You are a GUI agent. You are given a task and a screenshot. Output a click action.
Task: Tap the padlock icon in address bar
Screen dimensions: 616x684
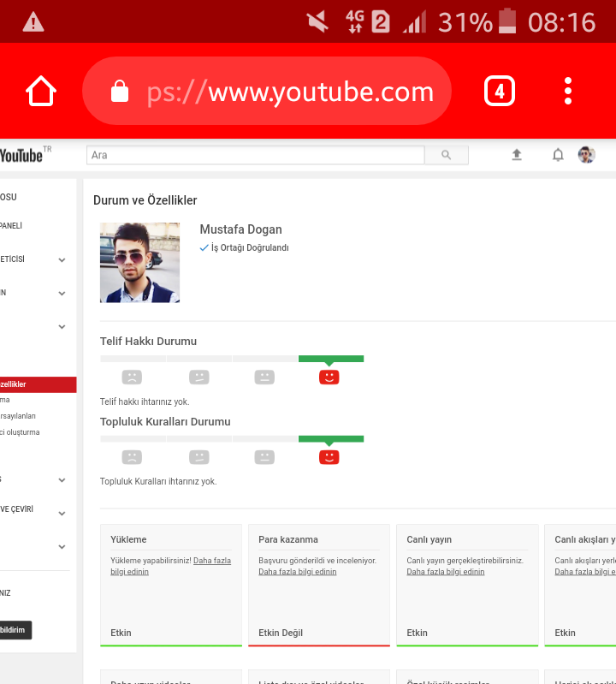click(120, 91)
